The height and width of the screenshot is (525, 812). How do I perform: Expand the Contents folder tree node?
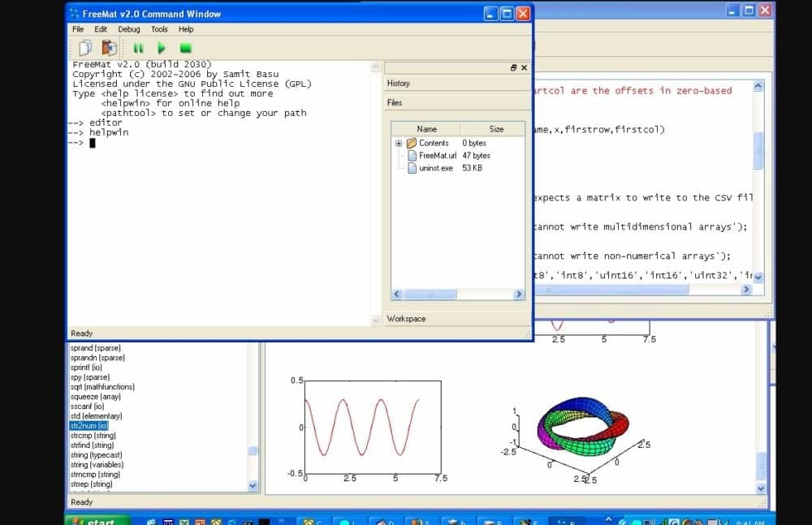click(399, 143)
